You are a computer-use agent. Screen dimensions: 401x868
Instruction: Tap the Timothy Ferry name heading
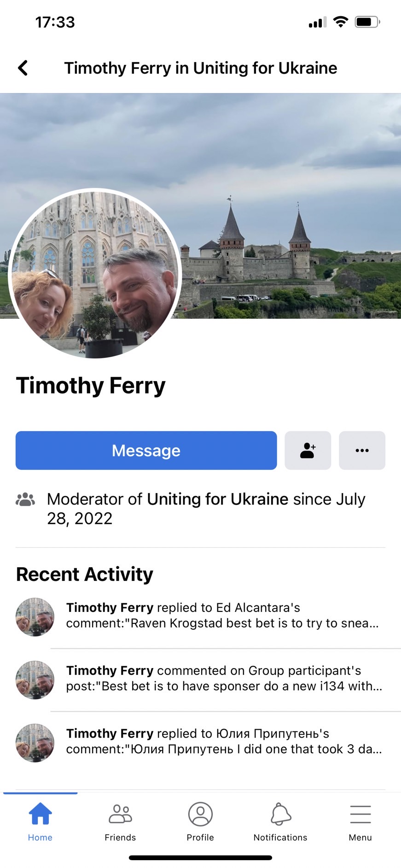pyautogui.click(x=91, y=386)
